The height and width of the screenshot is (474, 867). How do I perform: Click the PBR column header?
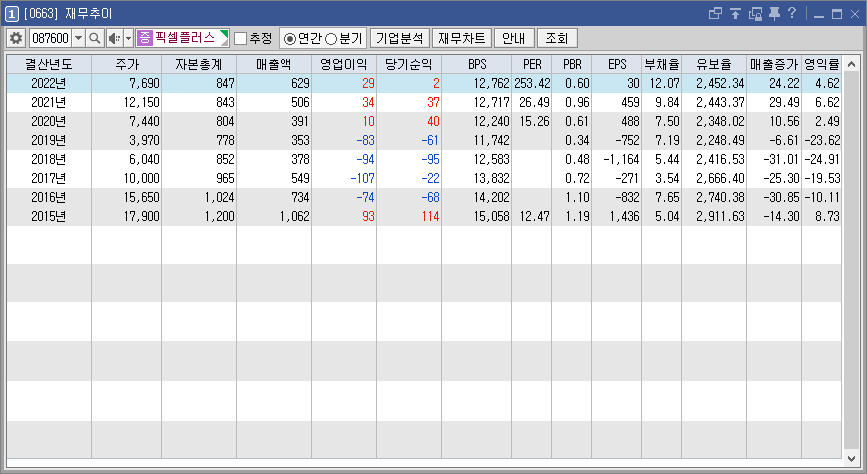572,64
